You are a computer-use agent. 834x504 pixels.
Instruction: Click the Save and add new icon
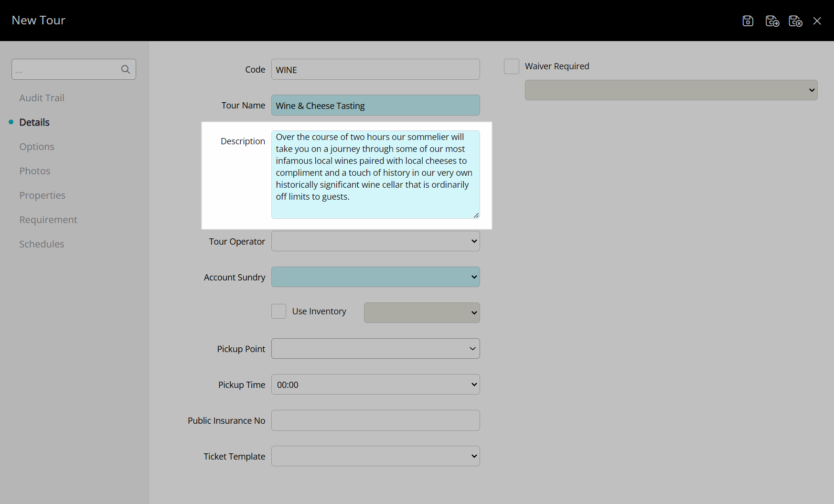[x=772, y=21]
